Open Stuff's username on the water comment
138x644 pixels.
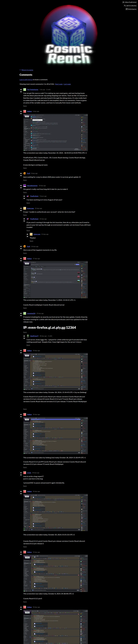29,173
